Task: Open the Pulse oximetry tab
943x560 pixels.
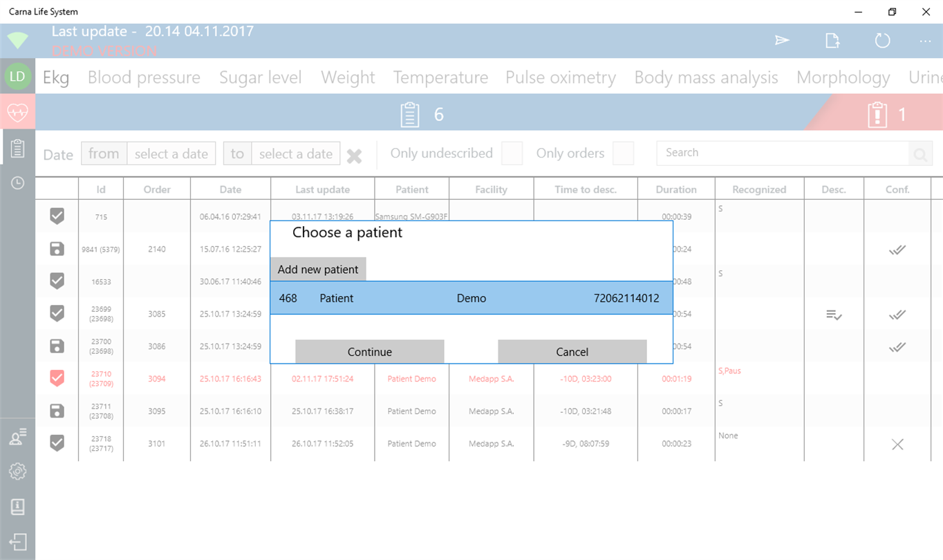Action: click(x=561, y=77)
